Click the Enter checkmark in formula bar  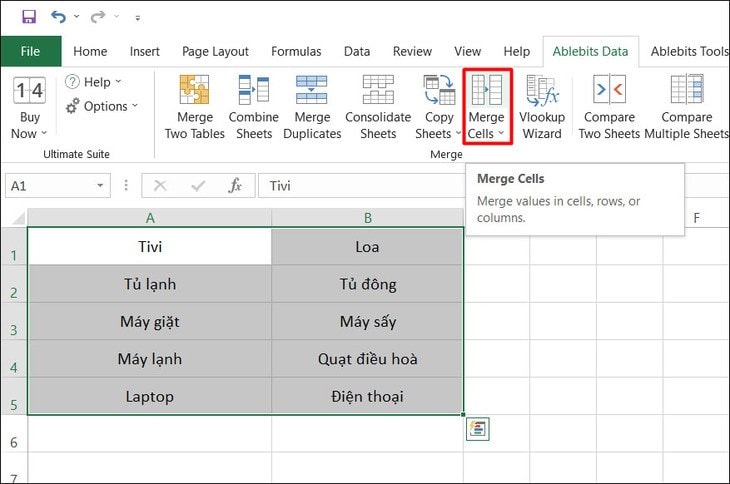point(198,186)
